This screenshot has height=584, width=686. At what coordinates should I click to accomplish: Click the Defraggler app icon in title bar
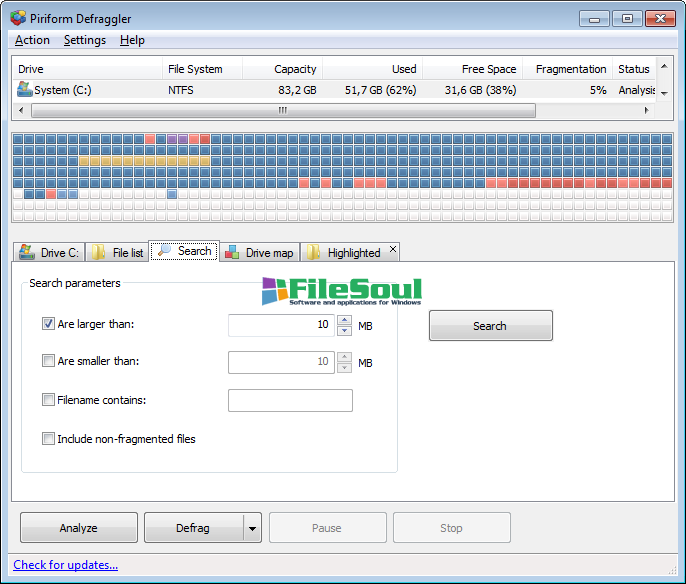click(17, 17)
